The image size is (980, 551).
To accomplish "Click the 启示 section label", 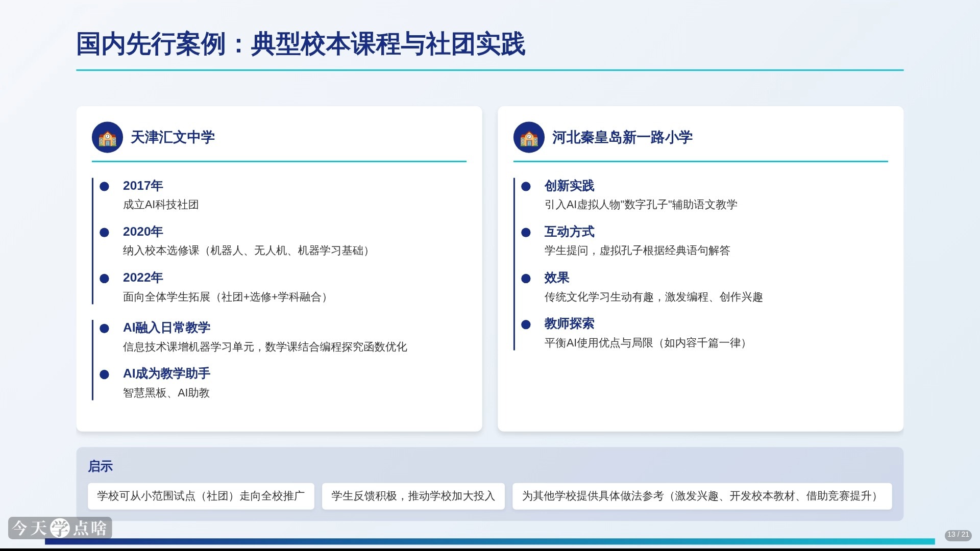I will [x=100, y=466].
